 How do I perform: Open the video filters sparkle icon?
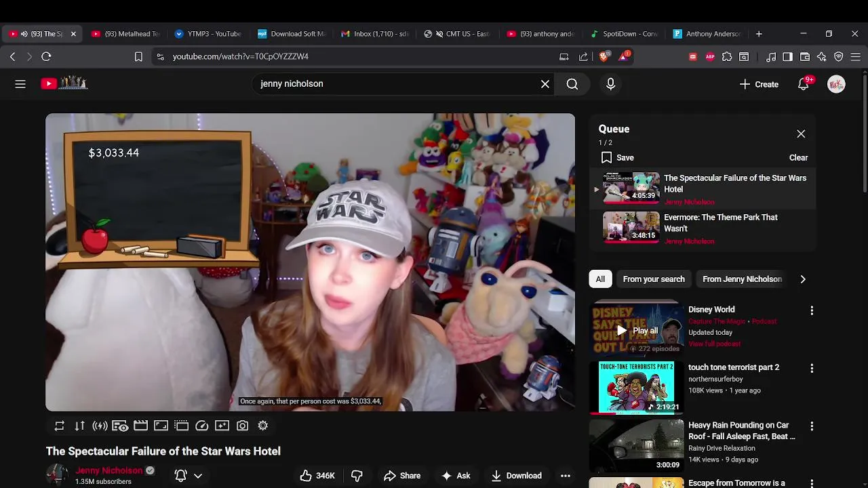coord(222,426)
